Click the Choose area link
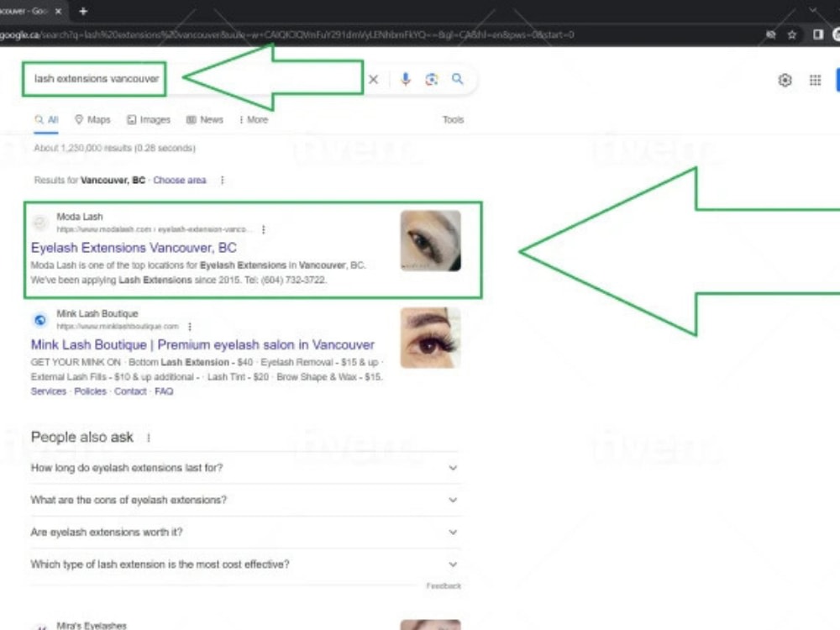This screenshot has width=840, height=630. 180,180
